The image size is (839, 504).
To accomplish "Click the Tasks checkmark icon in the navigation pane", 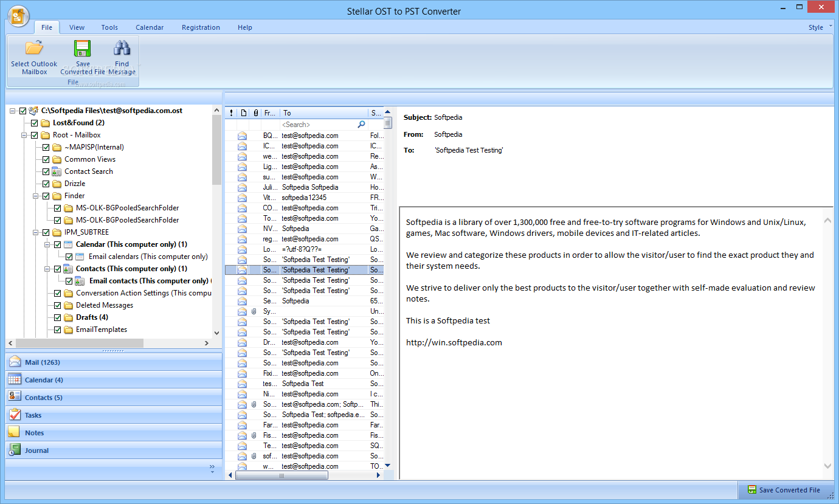I will point(15,415).
